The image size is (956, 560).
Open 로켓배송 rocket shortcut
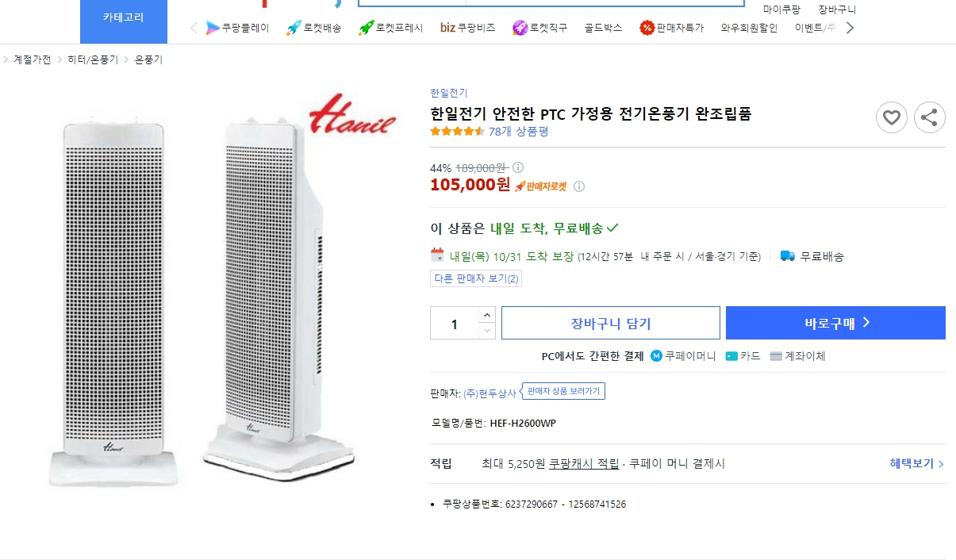(x=313, y=28)
